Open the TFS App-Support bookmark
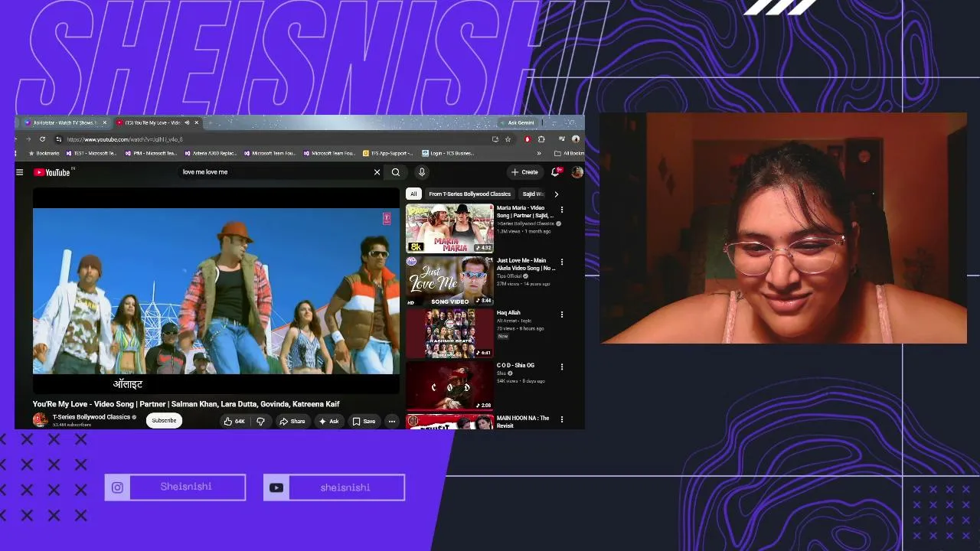Viewport: 980px width, 551px height. coord(388,153)
